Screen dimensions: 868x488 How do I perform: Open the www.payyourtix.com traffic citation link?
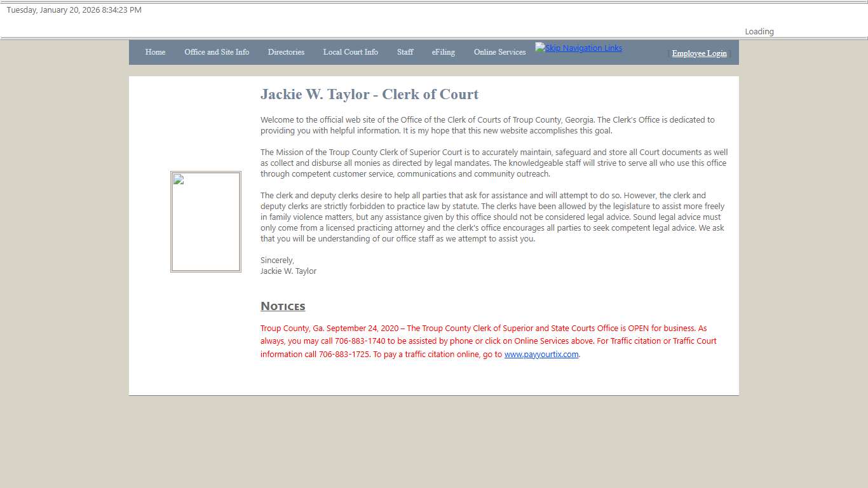[541, 354]
